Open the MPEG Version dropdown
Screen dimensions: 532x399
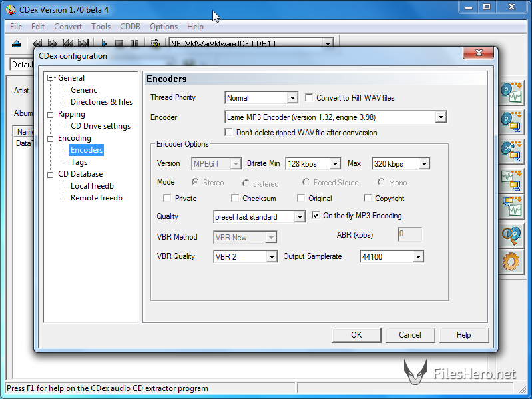click(x=236, y=164)
